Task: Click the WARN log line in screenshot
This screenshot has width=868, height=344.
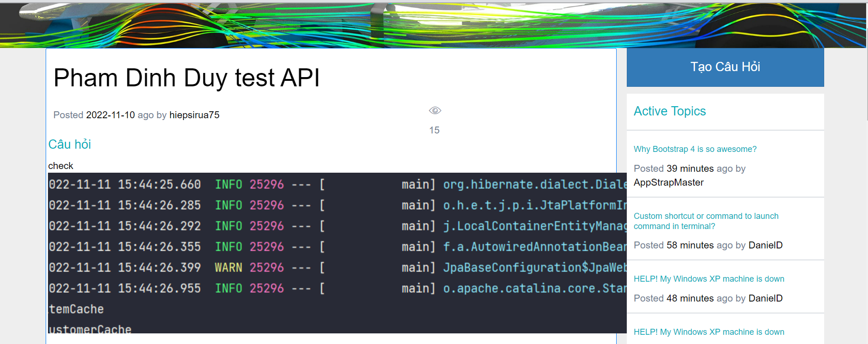Action: (337, 267)
